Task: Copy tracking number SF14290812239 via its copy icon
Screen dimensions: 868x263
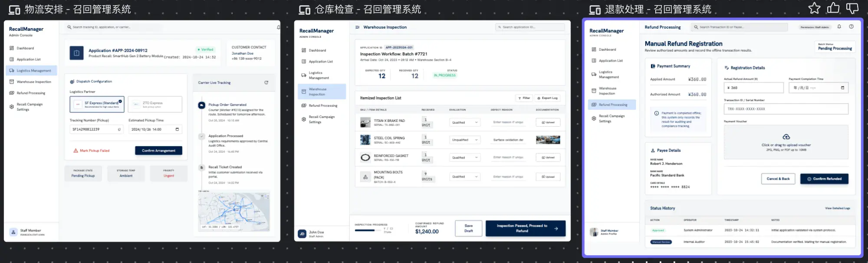Action: pyautogui.click(x=119, y=129)
